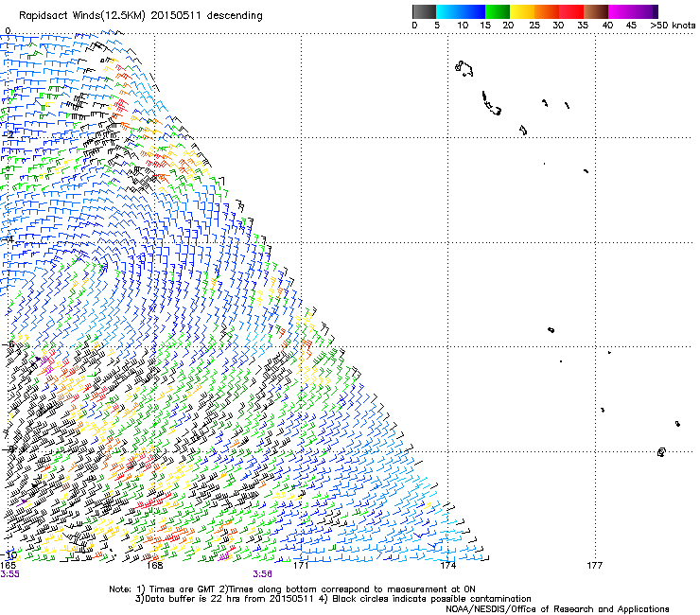
Task: Click the orange 25-30 knots legend color
Action: coord(547,11)
